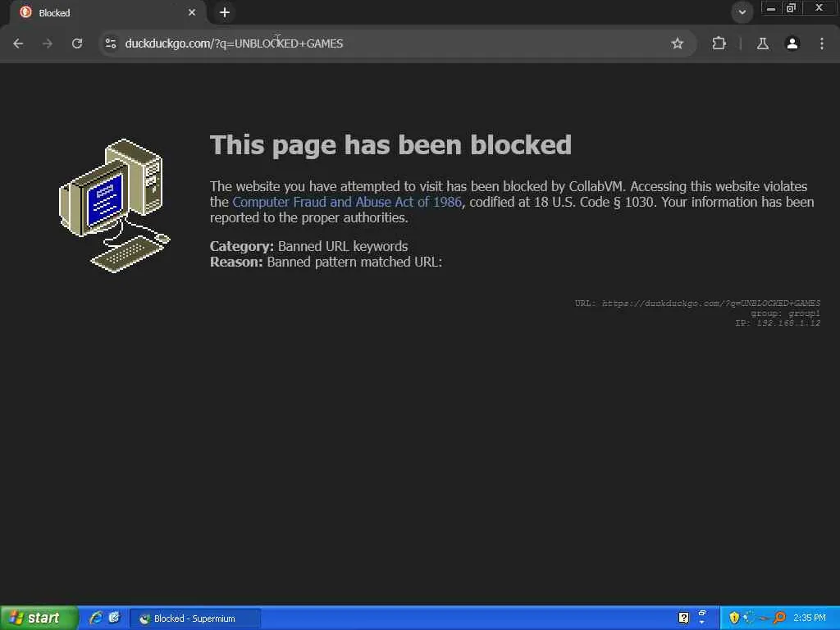Click the 'IP: 192.168.1.12' text

(x=778, y=323)
